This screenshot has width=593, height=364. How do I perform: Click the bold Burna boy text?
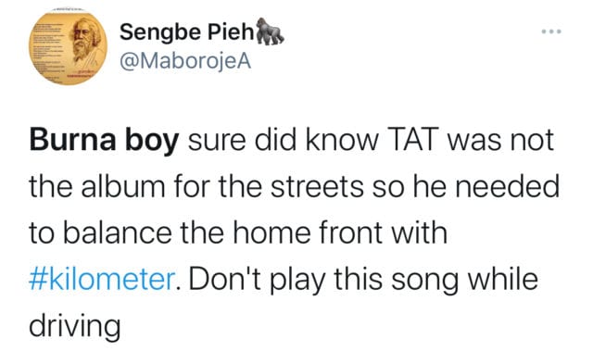(x=104, y=142)
